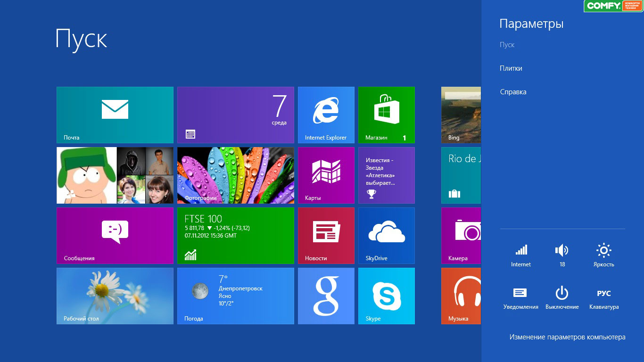The height and width of the screenshot is (362, 644).
Task: Open the Фотографии photos tile
Action: pyautogui.click(x=236, y=175)
